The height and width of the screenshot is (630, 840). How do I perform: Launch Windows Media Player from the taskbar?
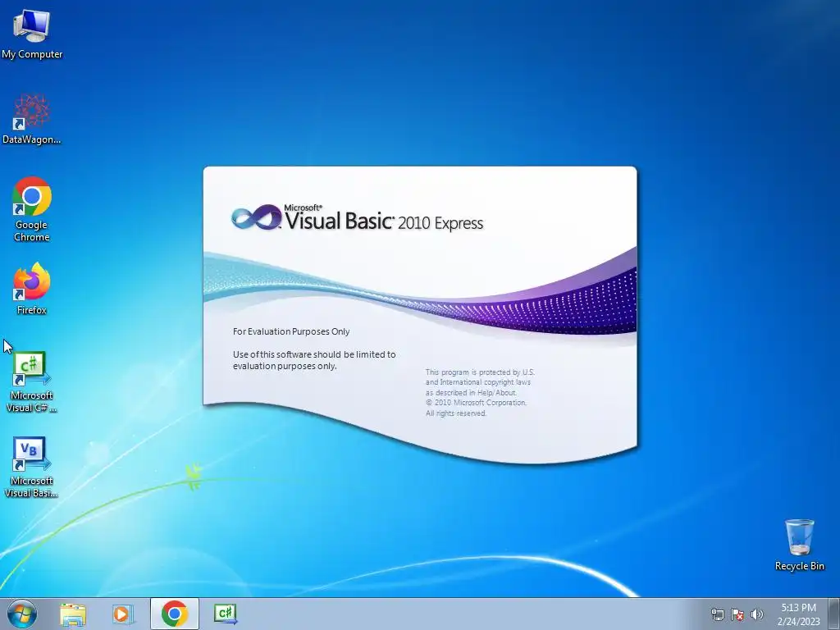(x=123, y=614)
